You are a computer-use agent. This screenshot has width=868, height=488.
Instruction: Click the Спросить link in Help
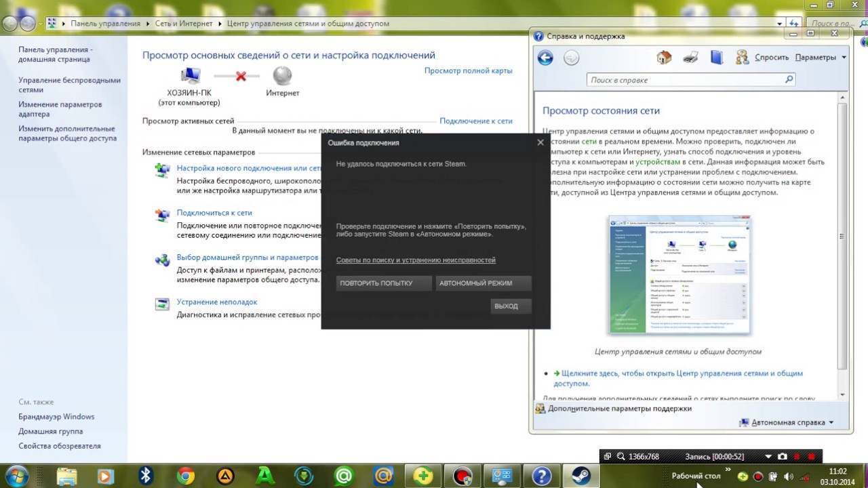click(772, 58)
